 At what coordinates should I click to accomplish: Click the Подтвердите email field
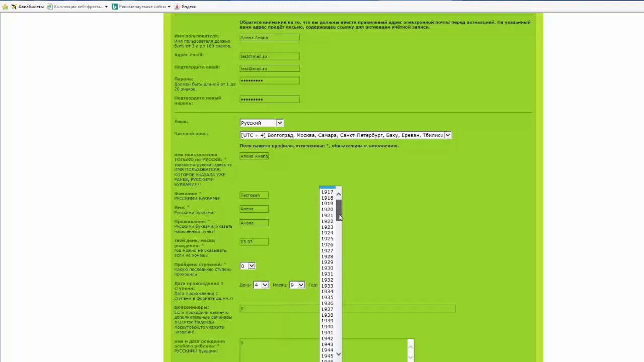click(x=270, y=68)
